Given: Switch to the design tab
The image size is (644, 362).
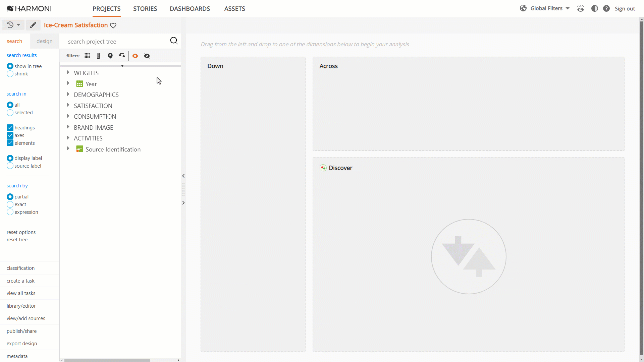Looking at the screenshot, I should [x=45, y=41].
